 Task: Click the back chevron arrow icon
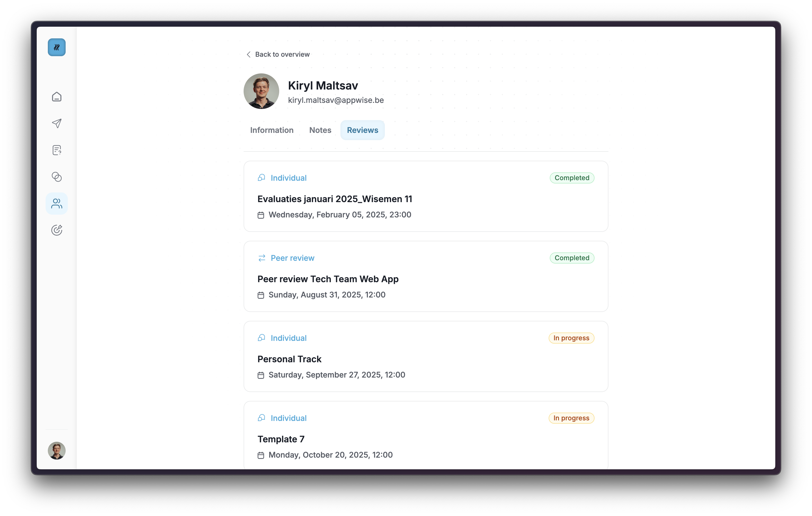[x=249, y=54]
